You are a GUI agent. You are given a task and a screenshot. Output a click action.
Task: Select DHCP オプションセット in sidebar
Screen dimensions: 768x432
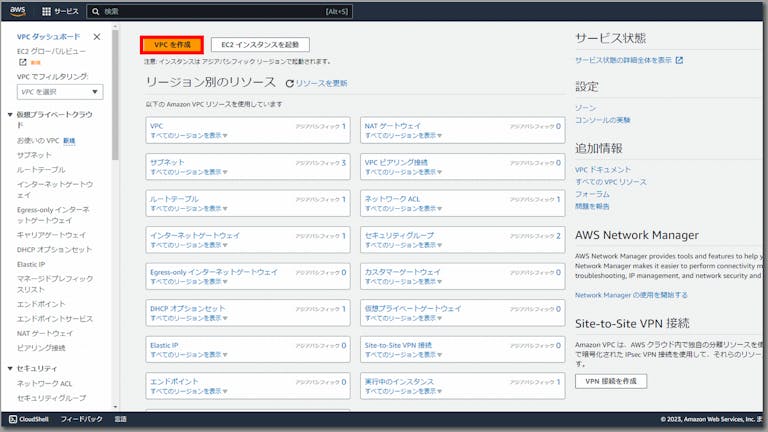(54, 250)
